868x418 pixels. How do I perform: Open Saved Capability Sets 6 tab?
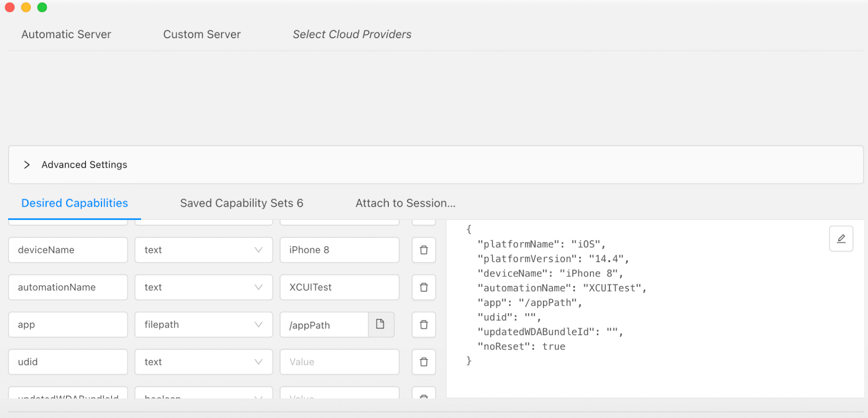pyautogui.click(x=241, y=203)
